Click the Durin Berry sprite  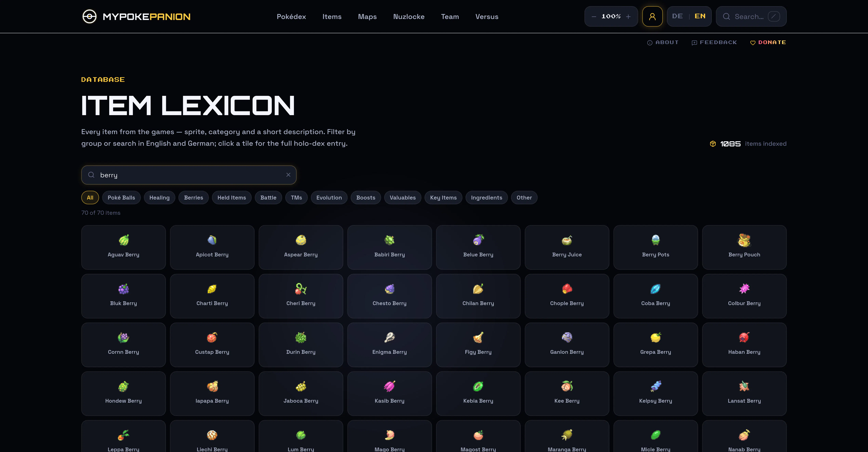301,338
